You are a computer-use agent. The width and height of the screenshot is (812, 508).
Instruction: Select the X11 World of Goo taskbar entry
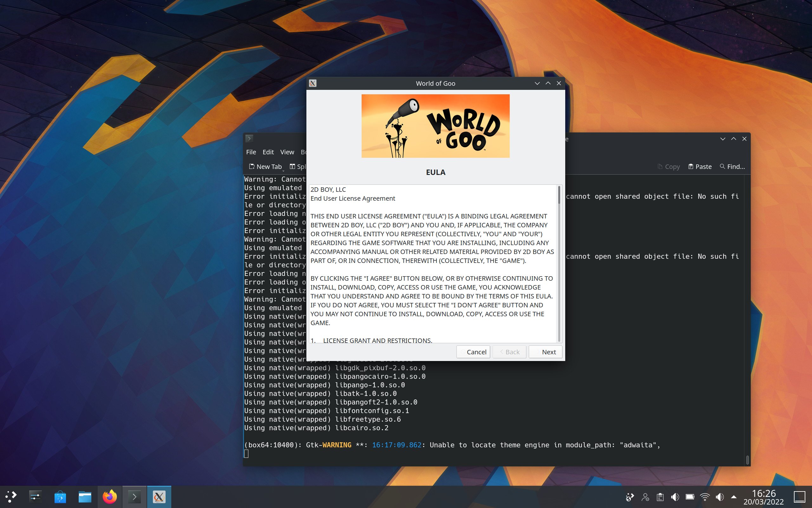point(159,497)
